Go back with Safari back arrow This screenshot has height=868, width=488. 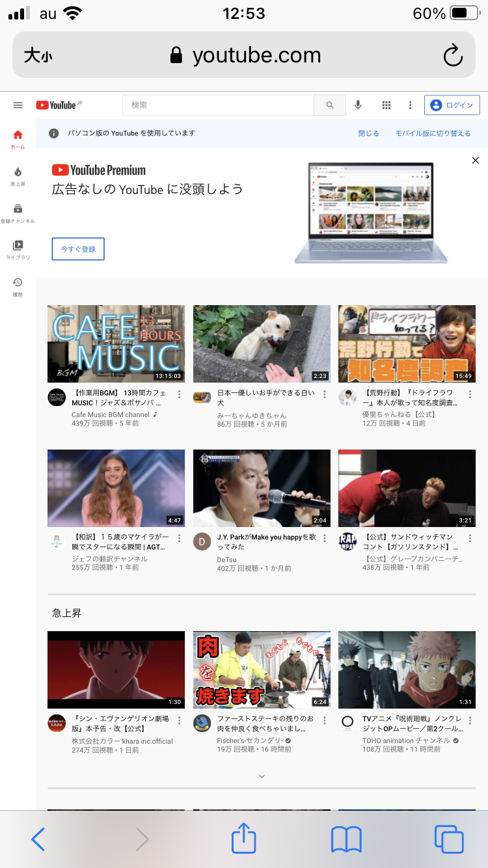pos(38,839)
